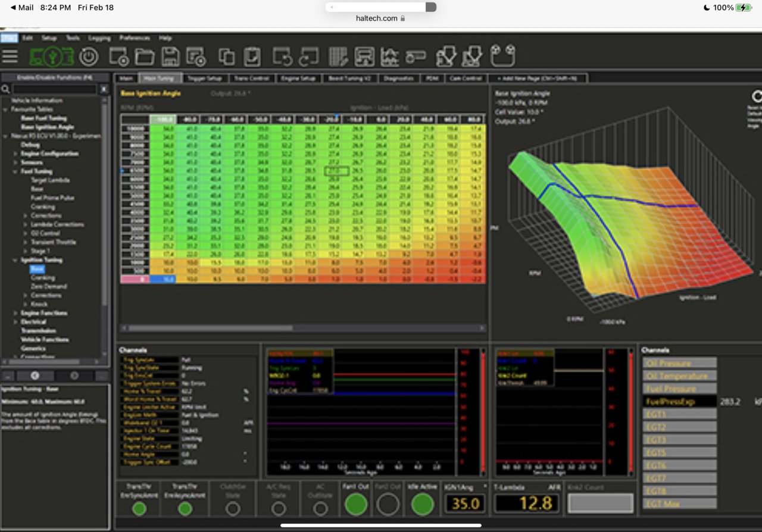Switch to the Main tab
Image resolution: width=762 pixels, height=532 pixels.
pos(126,78)
